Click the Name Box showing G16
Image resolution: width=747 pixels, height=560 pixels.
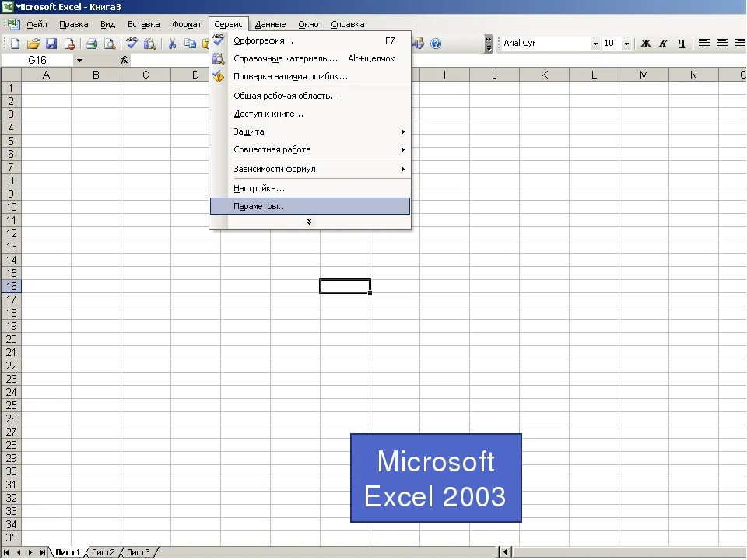[x=37, y=60]
